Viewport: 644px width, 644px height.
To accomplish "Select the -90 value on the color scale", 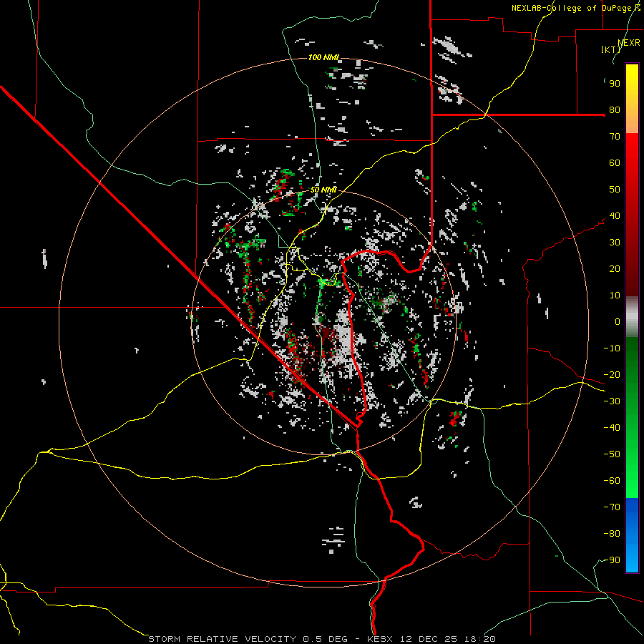I will click(x=612, y=560).
